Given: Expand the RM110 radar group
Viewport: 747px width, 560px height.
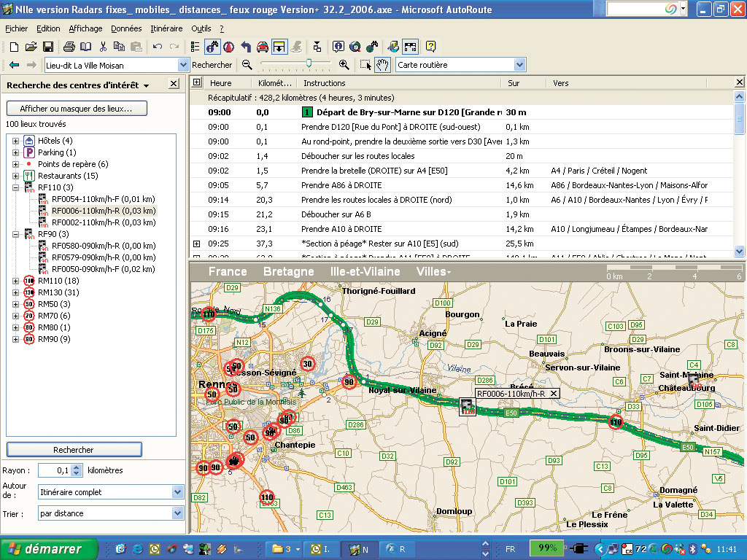Looking at the screenshot, I should [16, 281].
